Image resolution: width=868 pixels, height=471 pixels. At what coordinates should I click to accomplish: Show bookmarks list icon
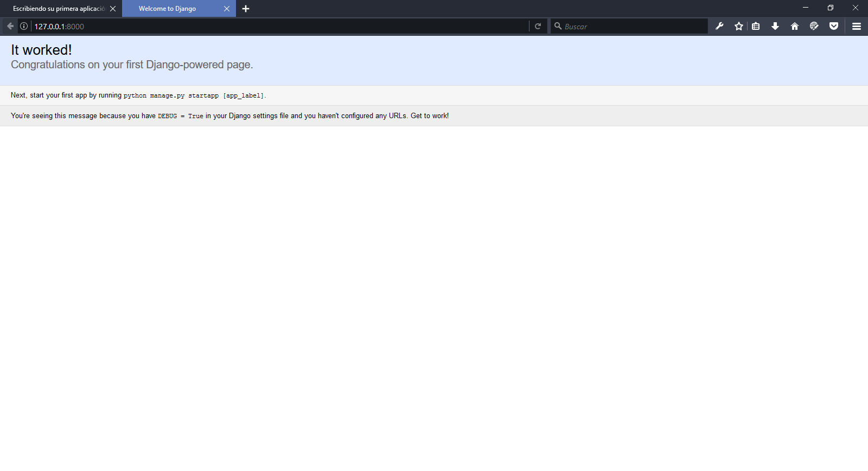click(x=756, y=26)
